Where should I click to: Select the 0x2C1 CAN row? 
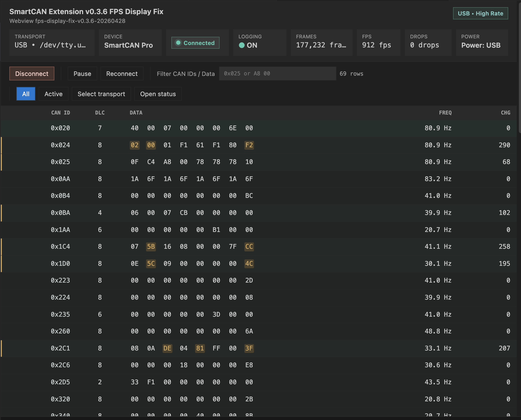[x=60, y=348]
